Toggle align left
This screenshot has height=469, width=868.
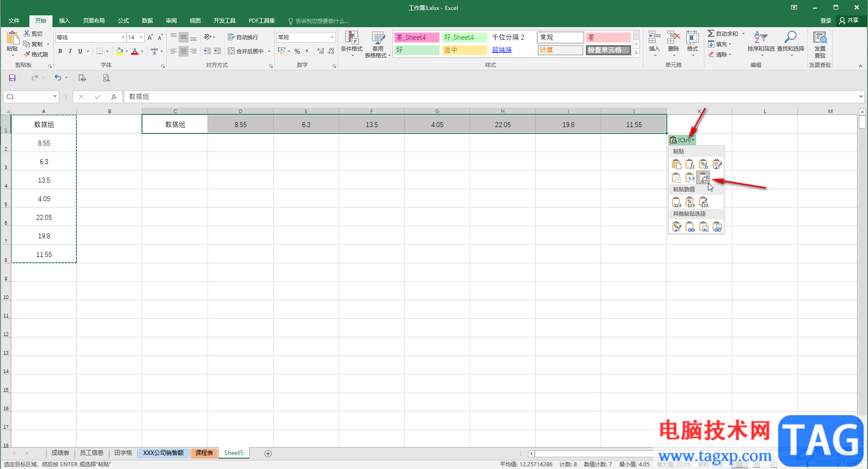click(174, 51)
